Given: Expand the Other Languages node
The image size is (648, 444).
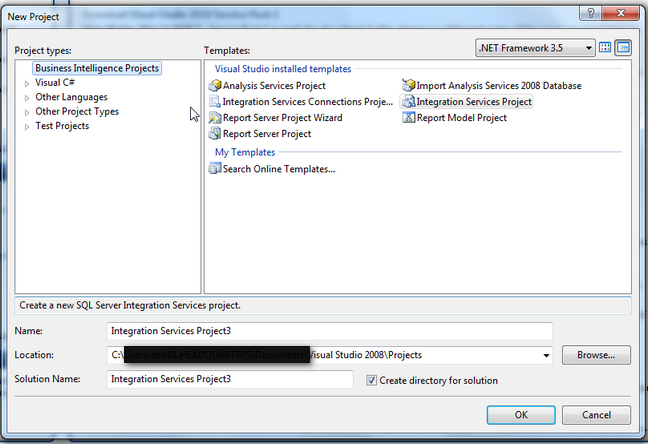Looking at the screenshot, I should coord(27,98).
